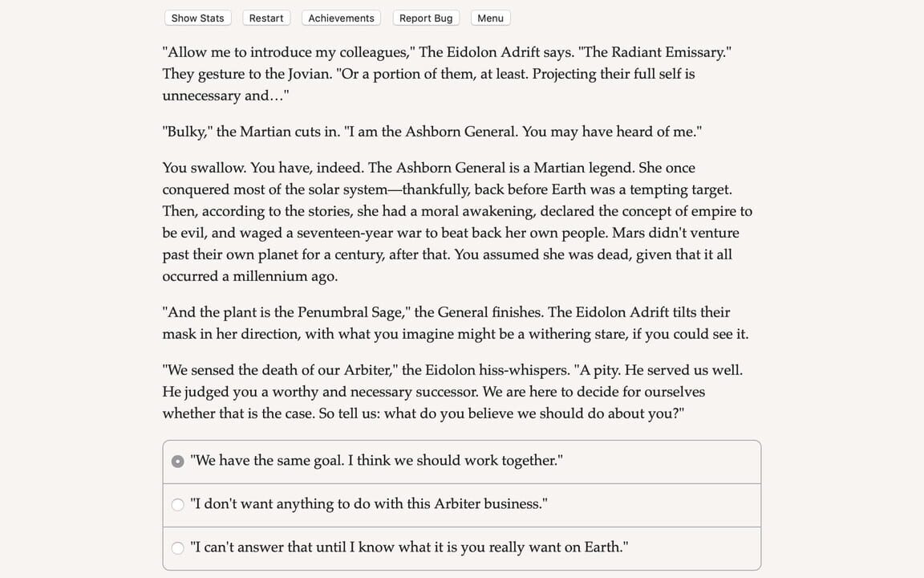Image resolution: width=924 pixels, height=578 pixels.
Task: Click the currently filled radio button
Action: [177, 461]
